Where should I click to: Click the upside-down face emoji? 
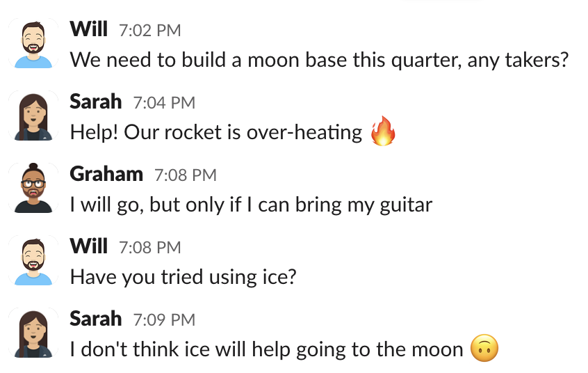pyautogui.click(x=484, y=349)
